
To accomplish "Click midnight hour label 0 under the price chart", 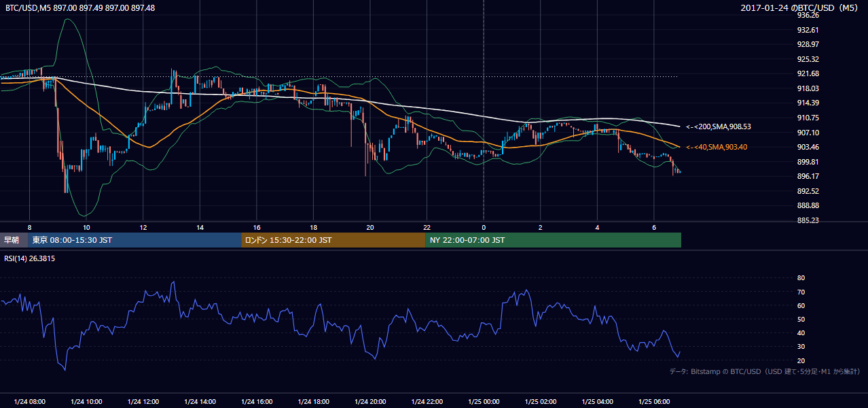I will click(x=484, y=227).
